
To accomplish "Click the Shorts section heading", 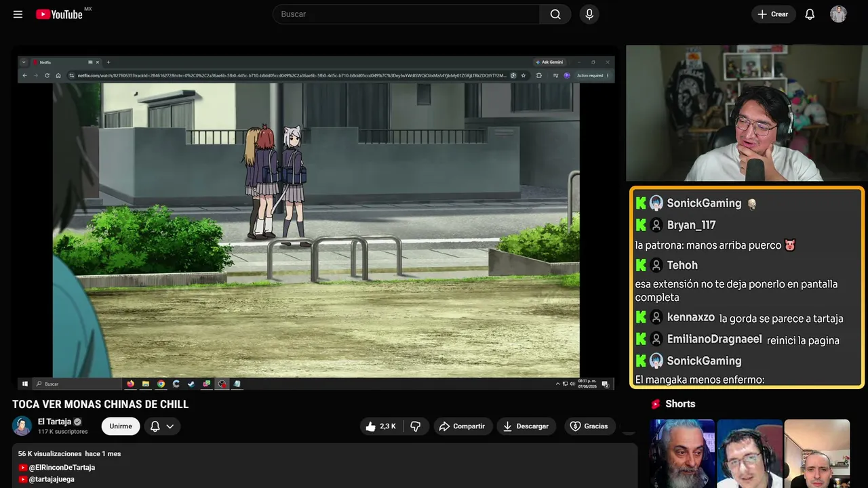I will pos(680,404).
